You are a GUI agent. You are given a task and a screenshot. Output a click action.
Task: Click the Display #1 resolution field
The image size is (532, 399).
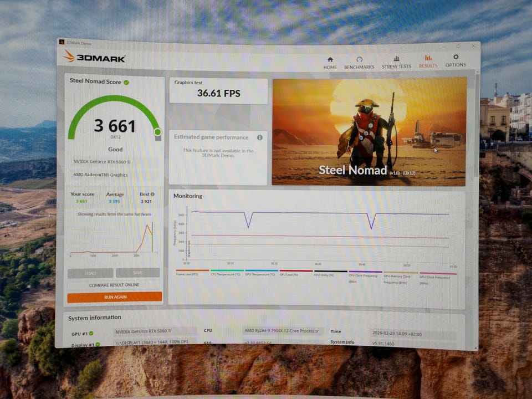[155, 342]
